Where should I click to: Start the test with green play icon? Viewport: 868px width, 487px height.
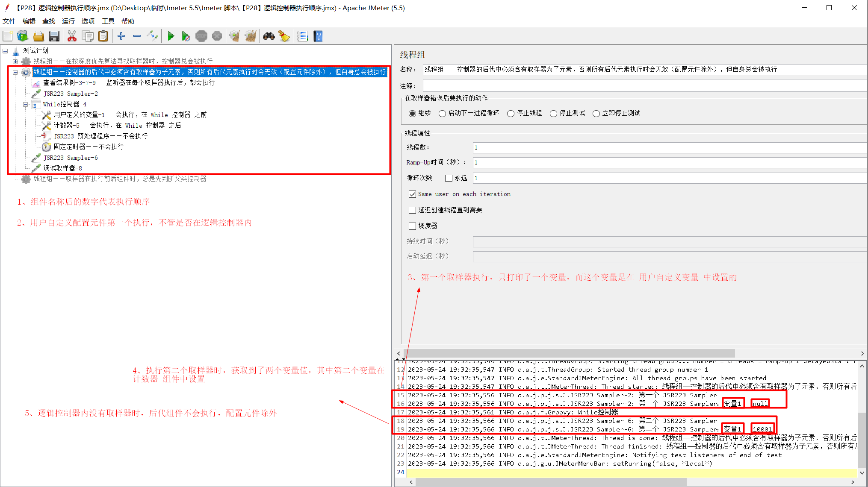171,36
